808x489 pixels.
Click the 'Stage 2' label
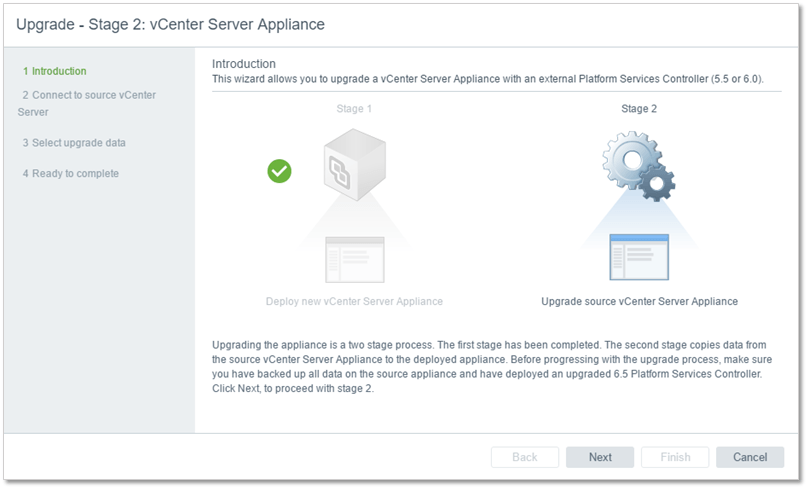[639, 109]
